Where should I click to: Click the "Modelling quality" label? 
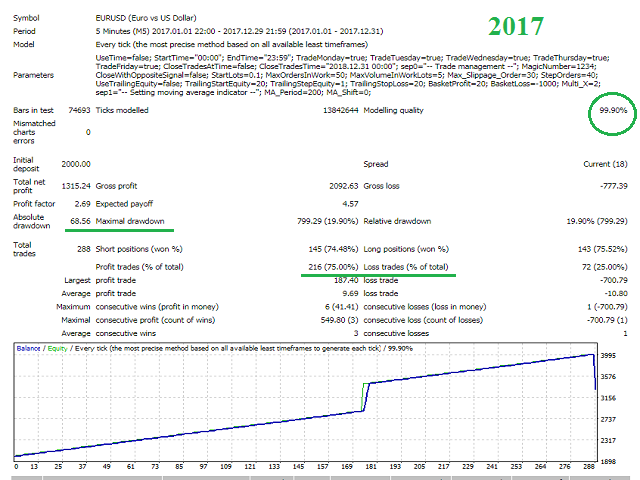(x=393, y=110)
